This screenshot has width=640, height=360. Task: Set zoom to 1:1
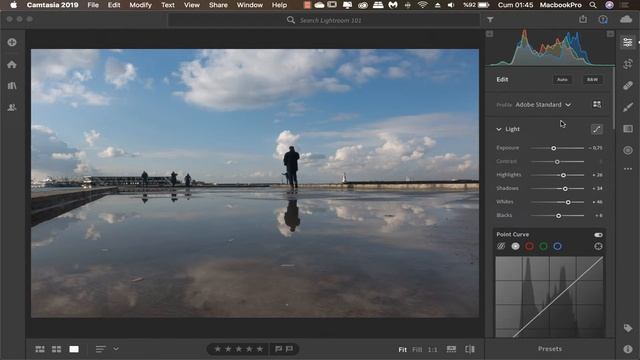(433, 349)
